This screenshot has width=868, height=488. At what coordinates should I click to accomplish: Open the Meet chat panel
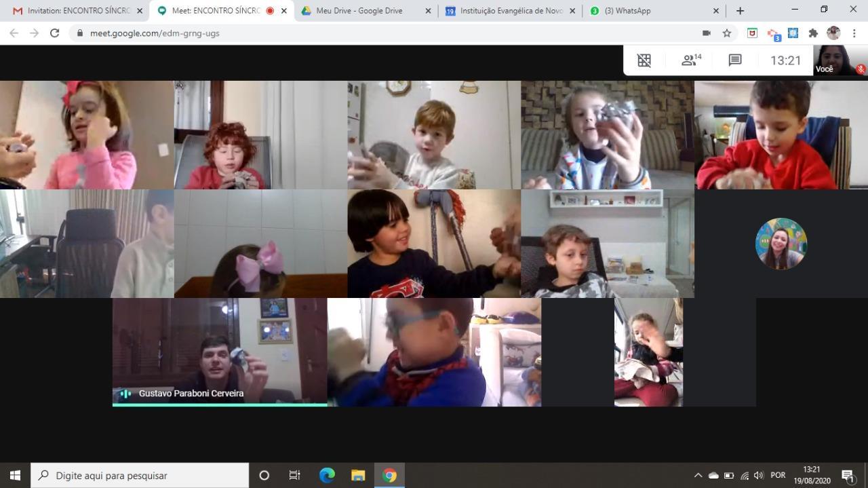point(735,60)
